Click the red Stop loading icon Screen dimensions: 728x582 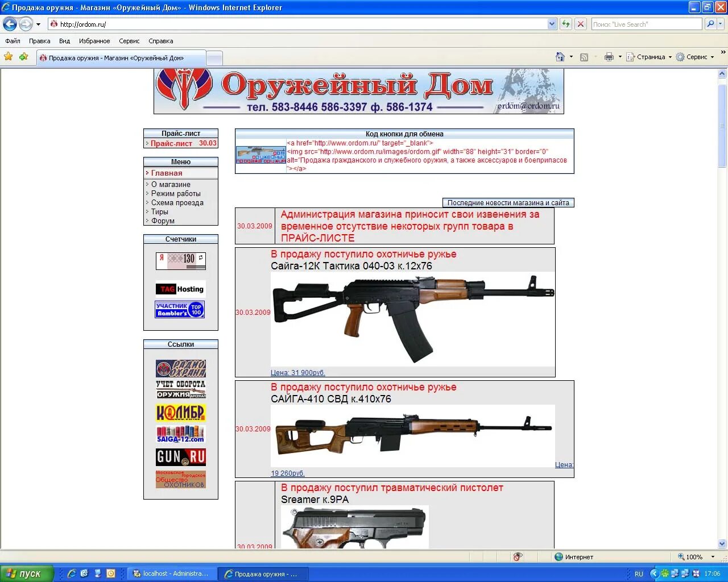point(580,24)
